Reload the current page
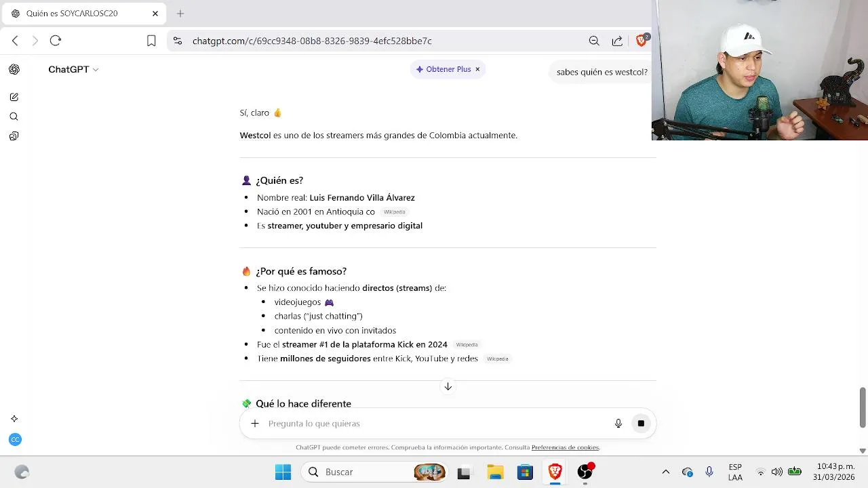This screenshot has width=868, height=488. 56,41
